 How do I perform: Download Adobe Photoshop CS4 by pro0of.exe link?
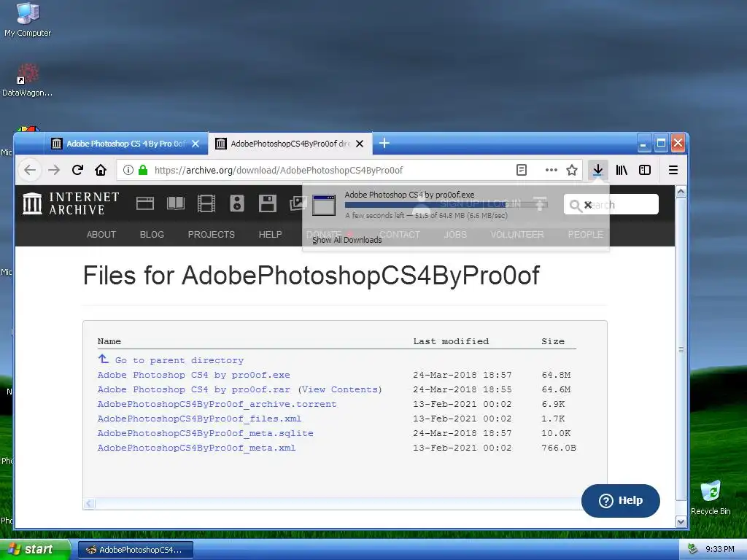pos(193,375)
